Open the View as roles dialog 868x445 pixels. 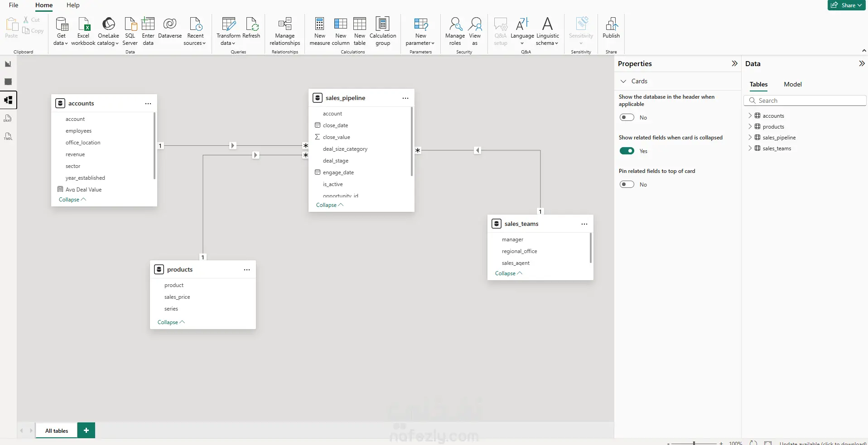(475, 31)
